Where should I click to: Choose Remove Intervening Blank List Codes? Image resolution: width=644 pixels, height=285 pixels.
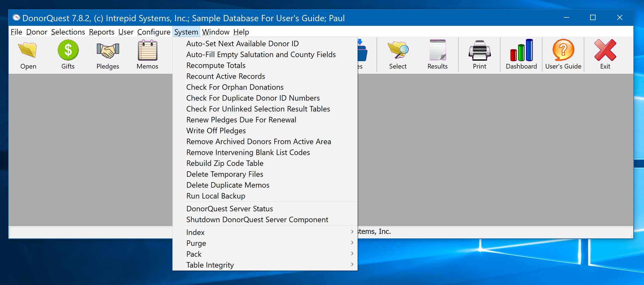click(x=265, y=152)
